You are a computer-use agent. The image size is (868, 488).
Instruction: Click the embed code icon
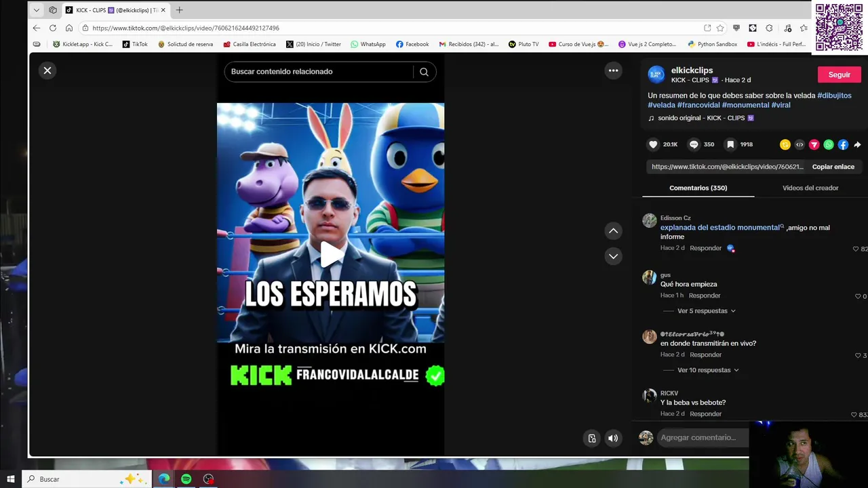click(800, 144)
